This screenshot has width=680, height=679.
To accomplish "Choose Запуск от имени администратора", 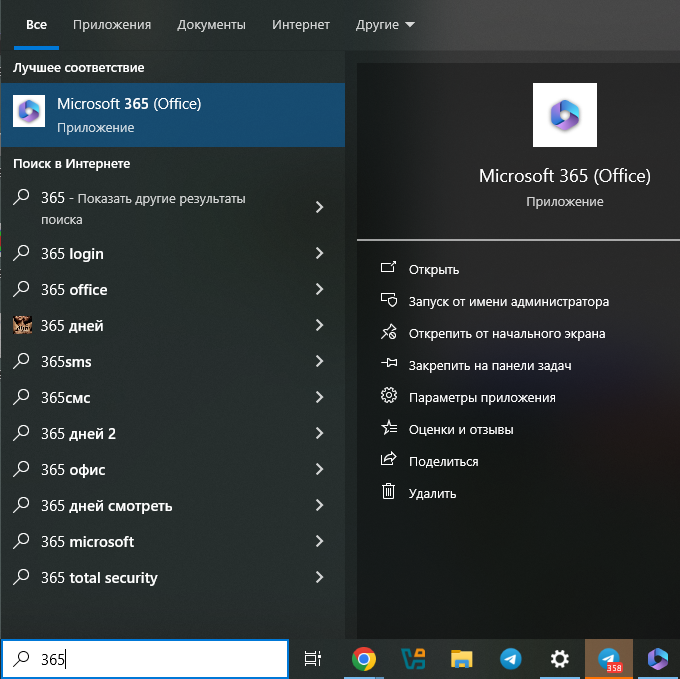I will (509, 302).
